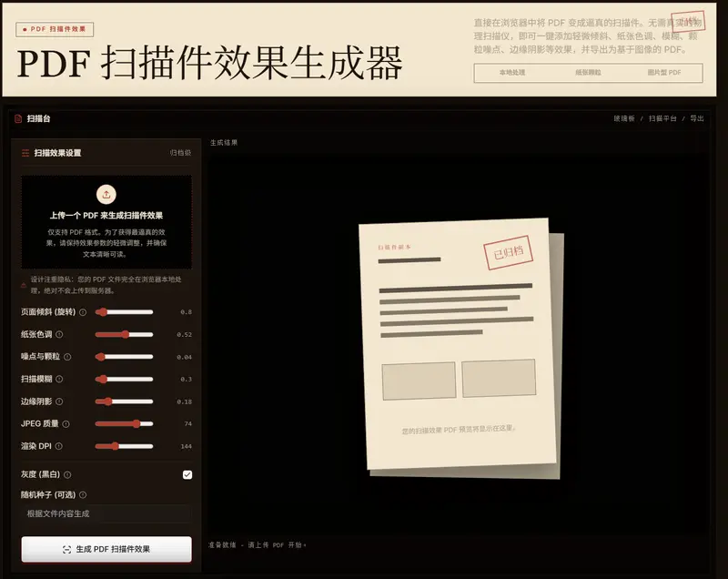Viewport: 728px width, 579px height.
Task: Click the 渲染 DPI slider
Action: coord(124,446)
